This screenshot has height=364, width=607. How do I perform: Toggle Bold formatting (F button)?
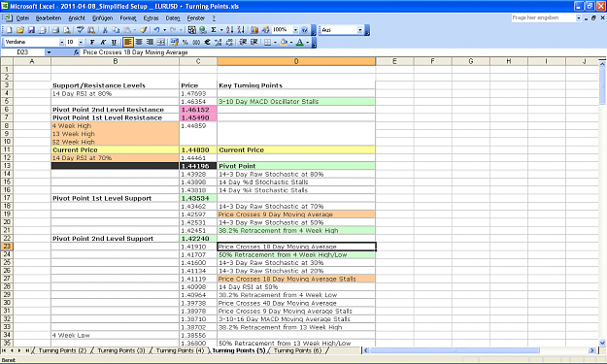click(91, 42)
